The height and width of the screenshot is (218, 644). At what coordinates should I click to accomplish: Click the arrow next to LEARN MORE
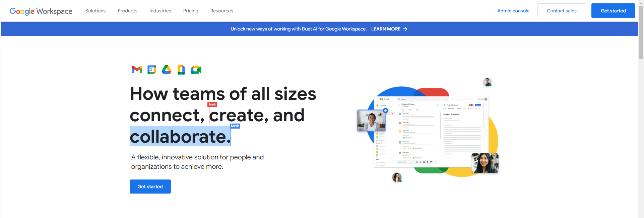(x=405, y=29)
